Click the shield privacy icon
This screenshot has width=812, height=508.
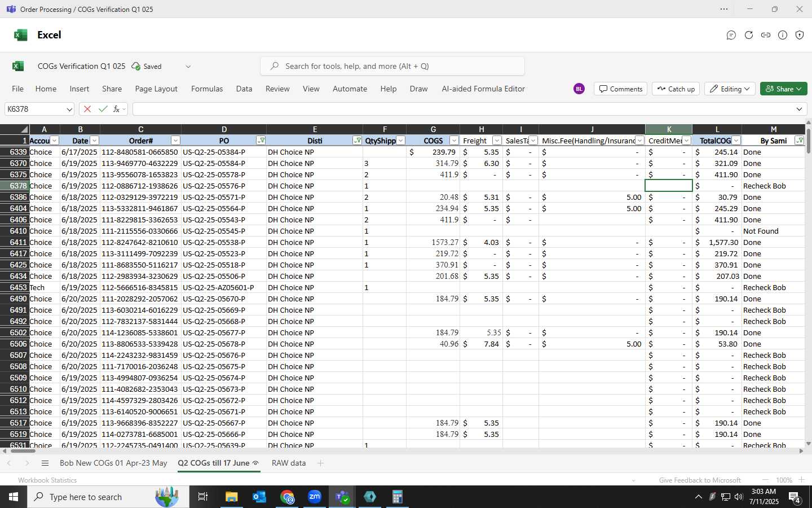pos(800,35)
